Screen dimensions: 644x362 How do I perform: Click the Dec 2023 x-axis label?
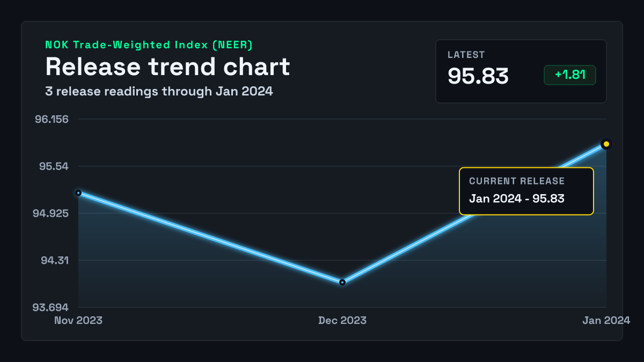click(342, 321)
